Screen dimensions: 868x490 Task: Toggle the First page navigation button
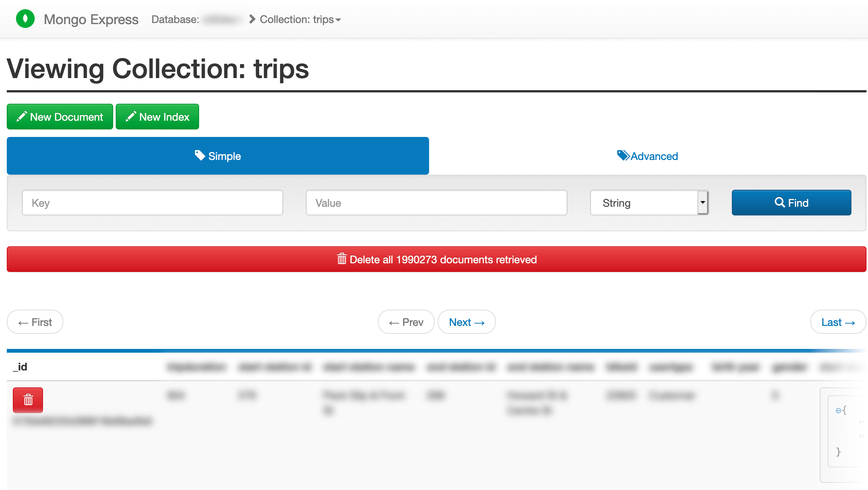click(35, 322)
